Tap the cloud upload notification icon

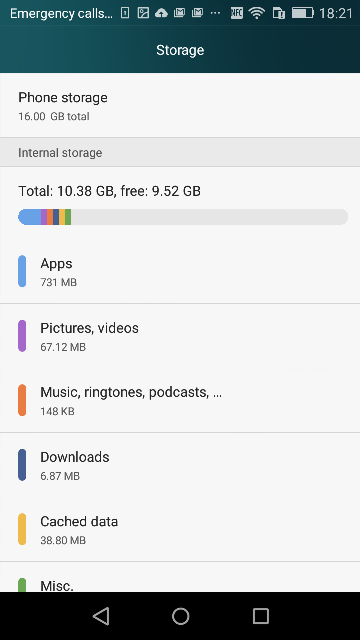pyautogui.click(x=161, y=13)
